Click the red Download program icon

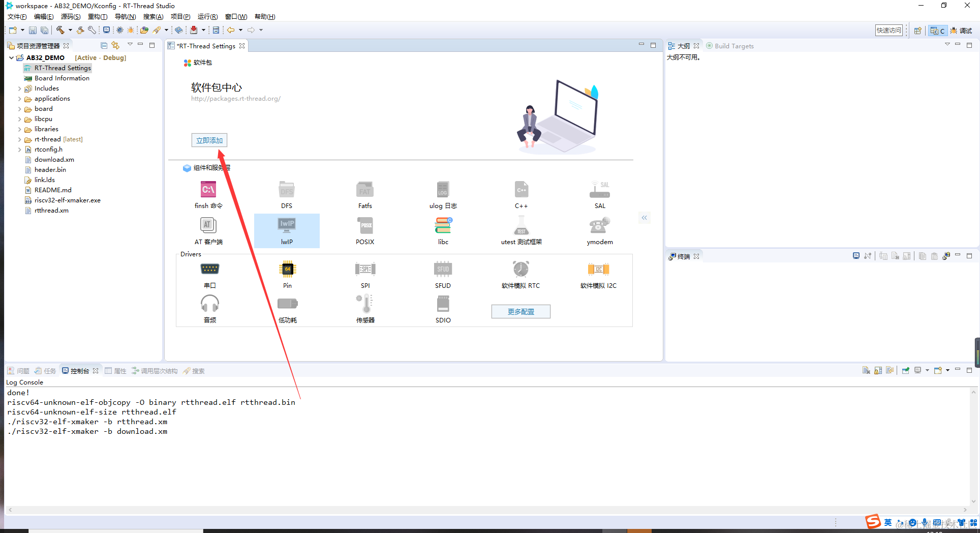point(194,30)
